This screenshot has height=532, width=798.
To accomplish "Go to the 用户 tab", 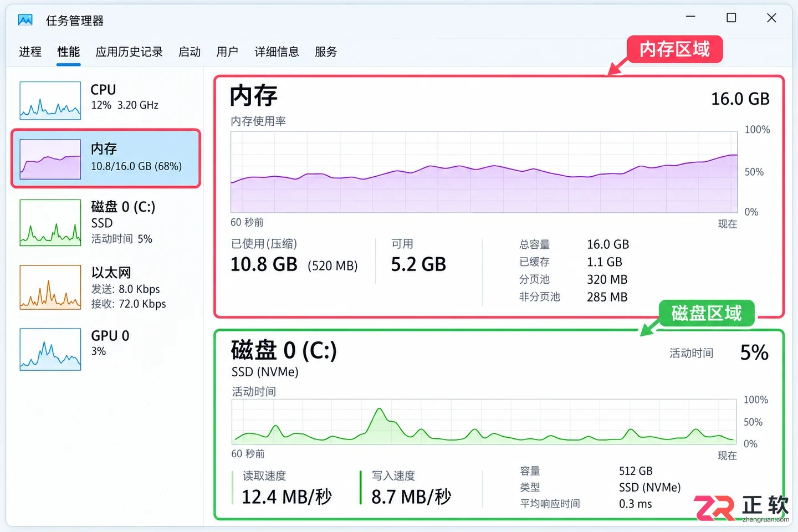I will (227, 52).
